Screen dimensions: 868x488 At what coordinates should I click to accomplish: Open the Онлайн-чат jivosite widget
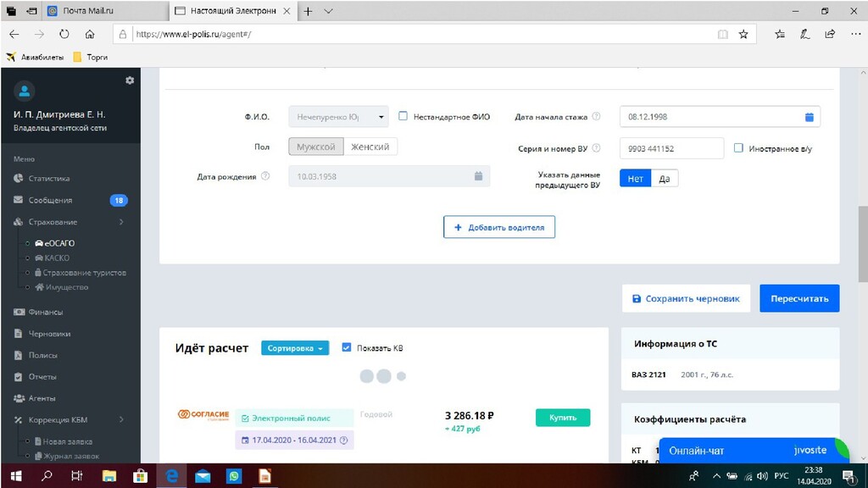tap(754, 451)
